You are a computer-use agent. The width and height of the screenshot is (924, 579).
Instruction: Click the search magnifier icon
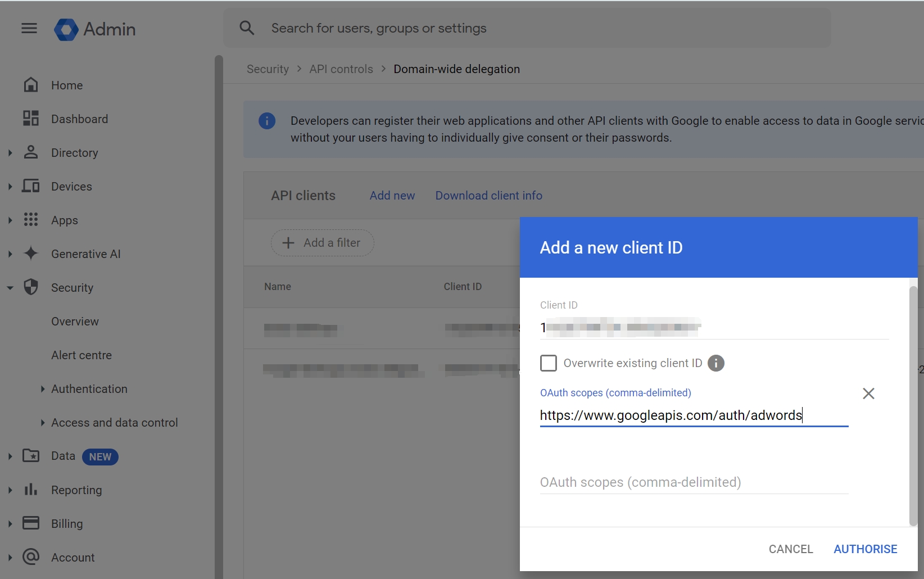(247, 28)
